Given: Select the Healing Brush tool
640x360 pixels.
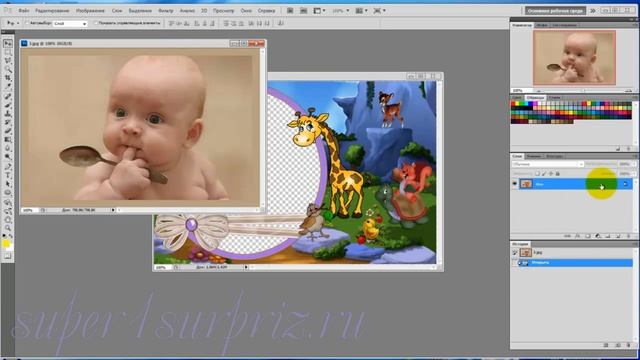Looking at the screenshot, I should 8,96.
